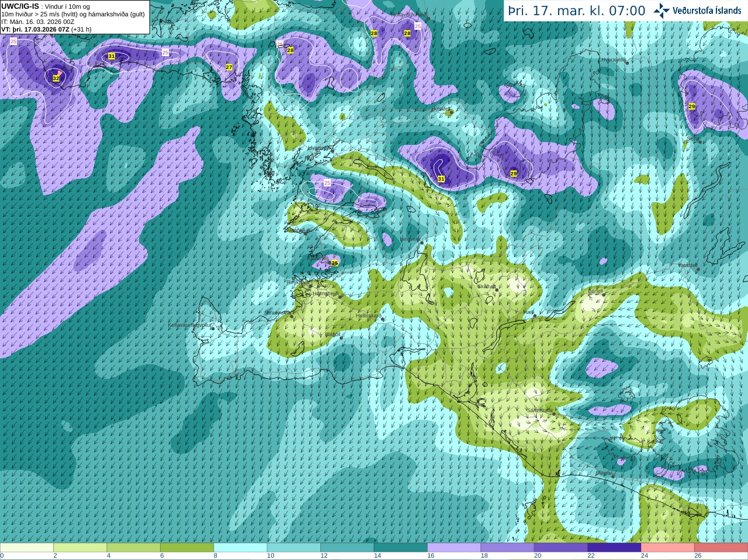Select the forecast time Þri. 17. mar. kl. 07:00
Viewport: 748px width, 560px height.
577,11
